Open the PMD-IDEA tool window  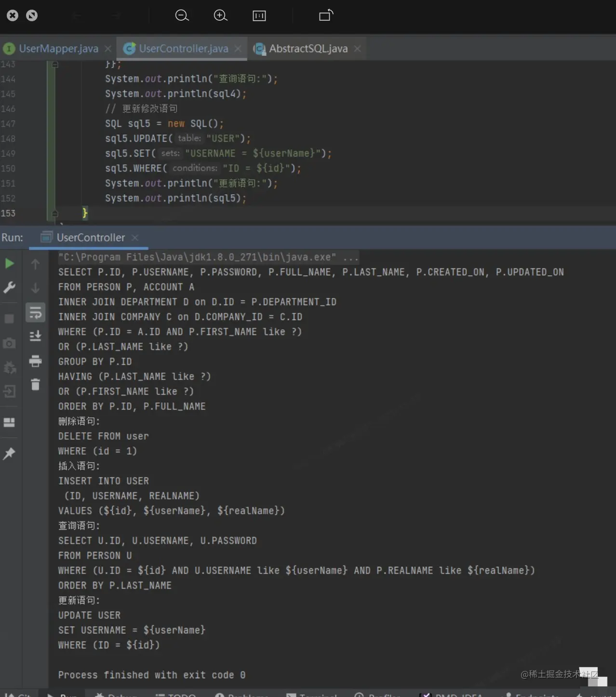(x=452, y=695)
